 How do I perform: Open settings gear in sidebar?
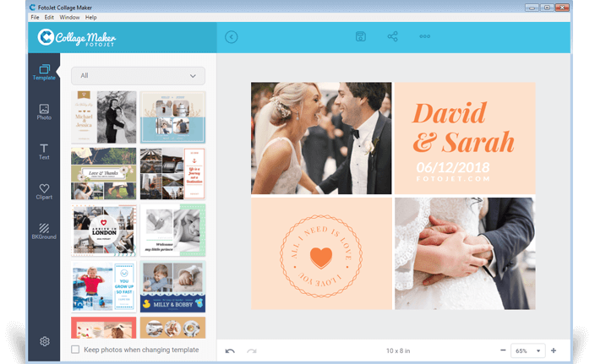tap(45, 341)
